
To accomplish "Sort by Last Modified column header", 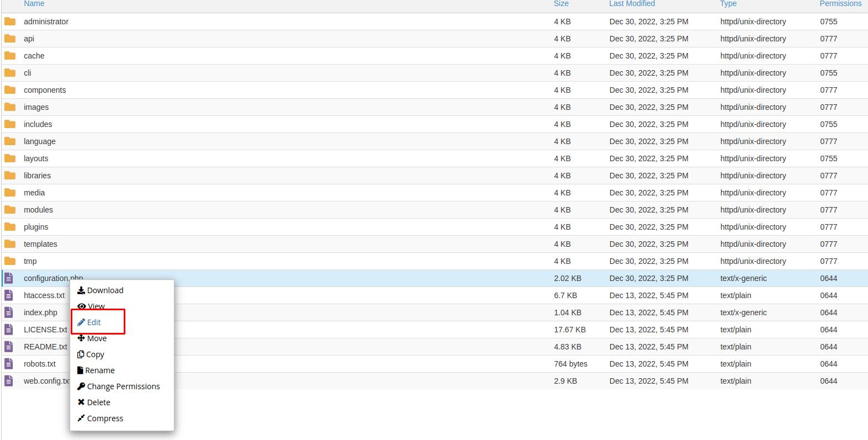I will (632, 4).
